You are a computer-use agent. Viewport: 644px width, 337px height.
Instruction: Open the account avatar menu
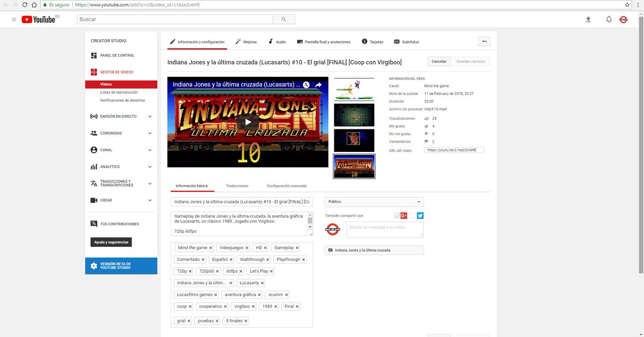pos(623,19)
